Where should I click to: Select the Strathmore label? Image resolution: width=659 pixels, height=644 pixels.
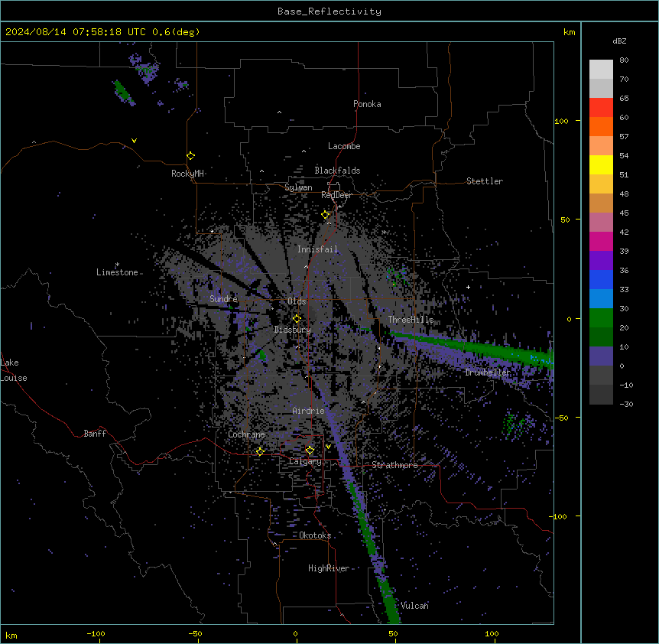coord(394,465)
